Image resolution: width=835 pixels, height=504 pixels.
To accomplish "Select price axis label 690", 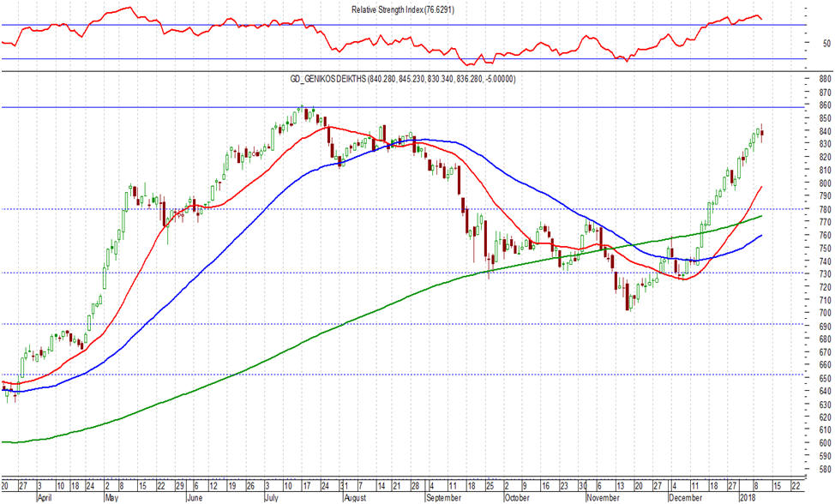I will [x=825, y=326].
